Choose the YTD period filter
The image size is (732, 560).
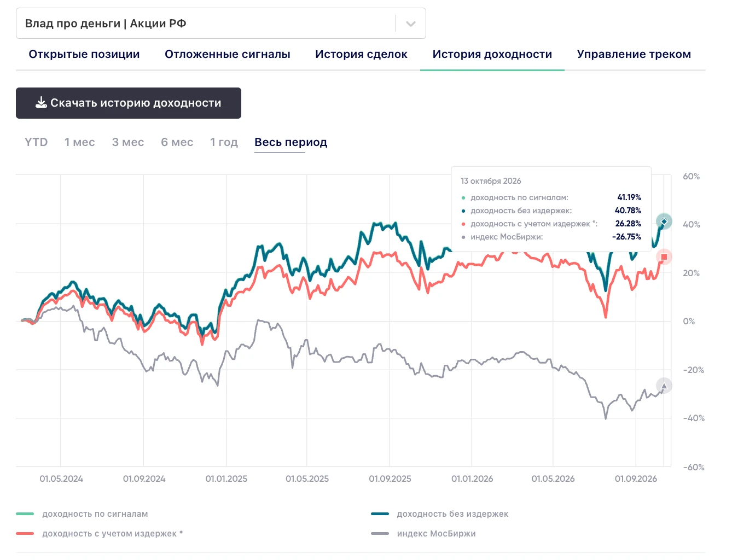(36, 142)
